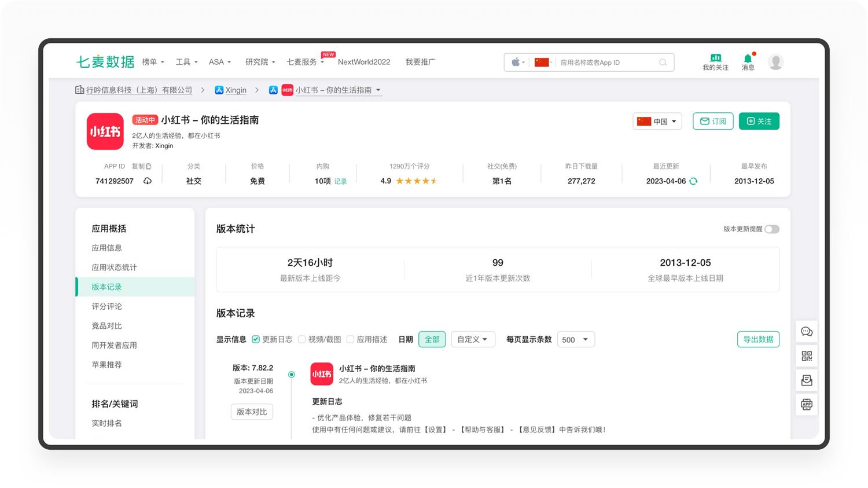Click the 活动中 status badge
Viewport: 868px width, 488px height.
[x=145, y=120]
